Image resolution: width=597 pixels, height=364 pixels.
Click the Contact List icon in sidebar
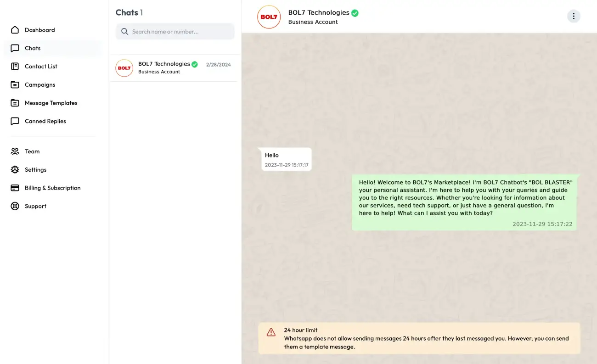15,67
